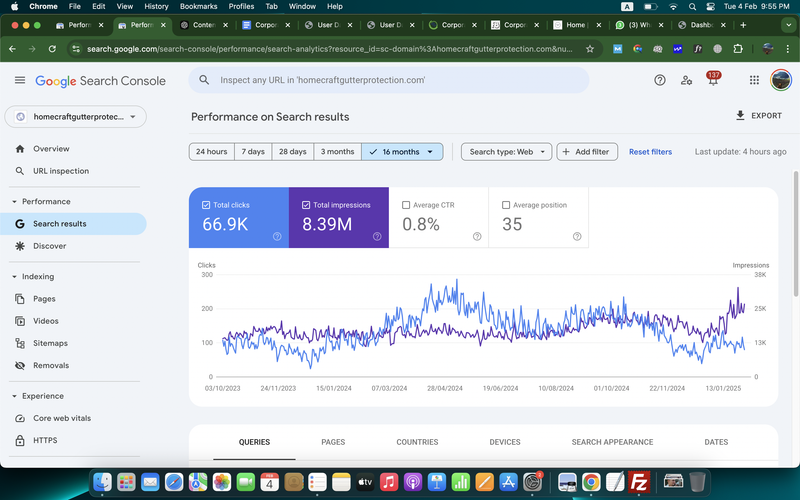This screenshot has width=800, height=500.
Task: Click the Pages documents icon in sidebar
Action: click(20, 299)
